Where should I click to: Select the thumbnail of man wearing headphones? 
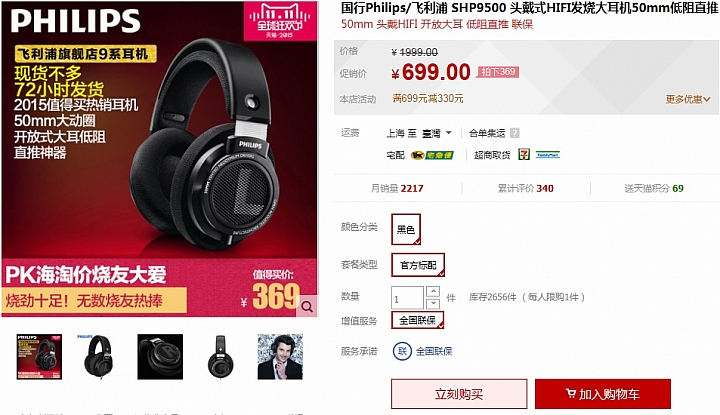280,357
